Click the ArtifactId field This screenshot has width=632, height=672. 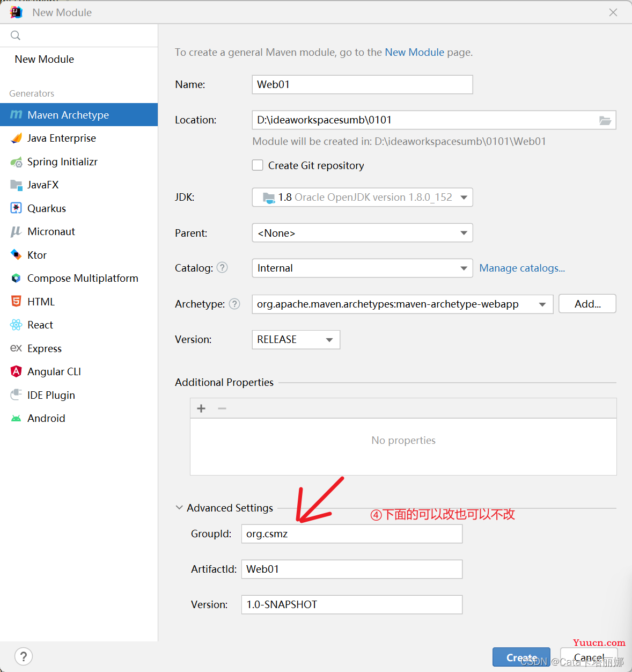coord(352,569)
